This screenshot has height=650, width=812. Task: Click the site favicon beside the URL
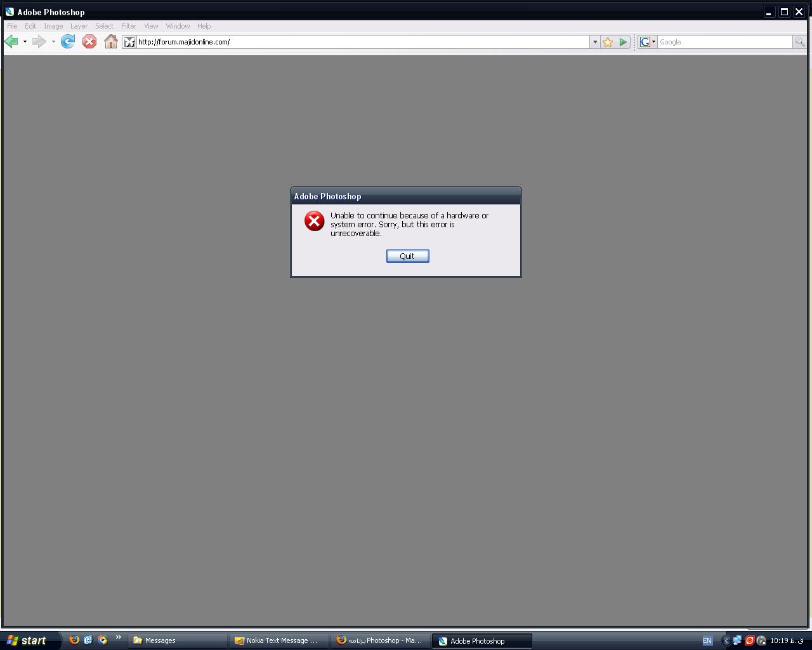(x=129, y=42)
